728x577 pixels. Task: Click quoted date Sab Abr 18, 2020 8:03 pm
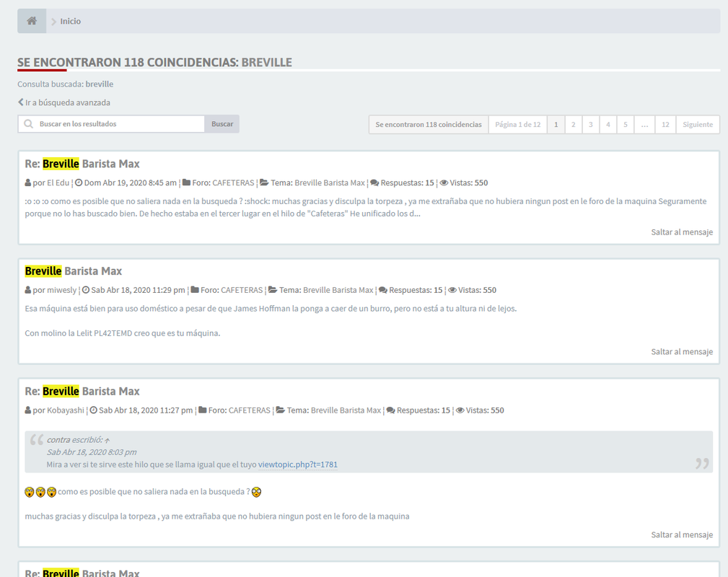pos(92,452)
